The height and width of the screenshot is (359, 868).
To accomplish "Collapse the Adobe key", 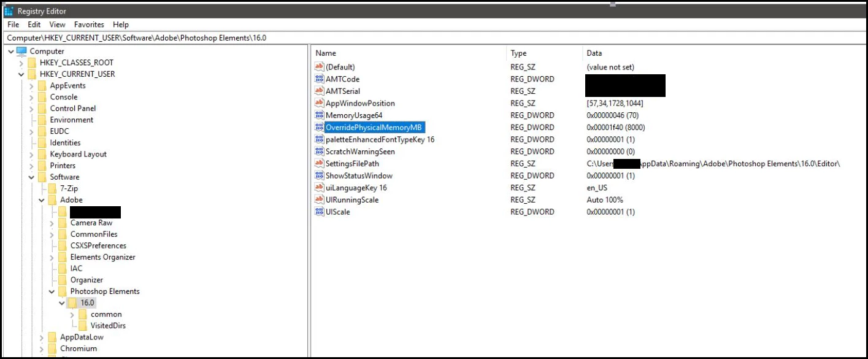I will pos(42,200).
